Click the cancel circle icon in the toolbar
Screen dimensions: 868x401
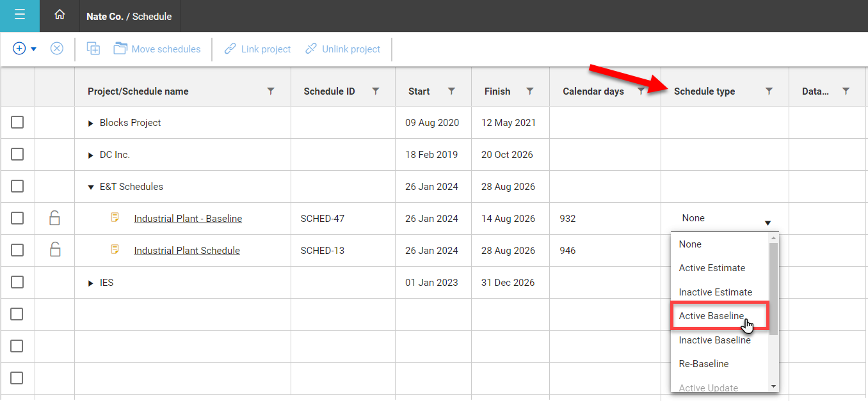tap(56, 49)
